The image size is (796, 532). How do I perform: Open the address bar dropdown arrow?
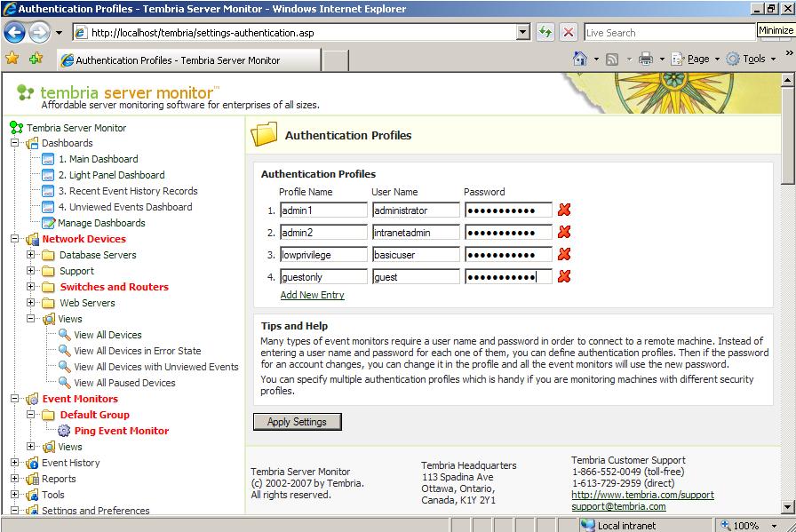pos(523,33)
